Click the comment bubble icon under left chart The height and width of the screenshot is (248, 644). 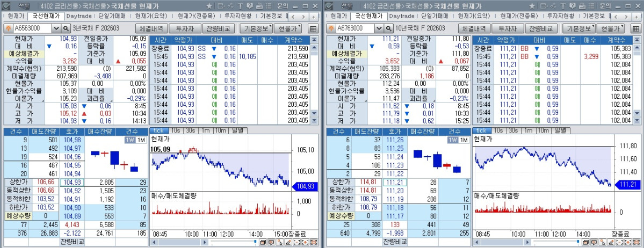click(271, 242)
